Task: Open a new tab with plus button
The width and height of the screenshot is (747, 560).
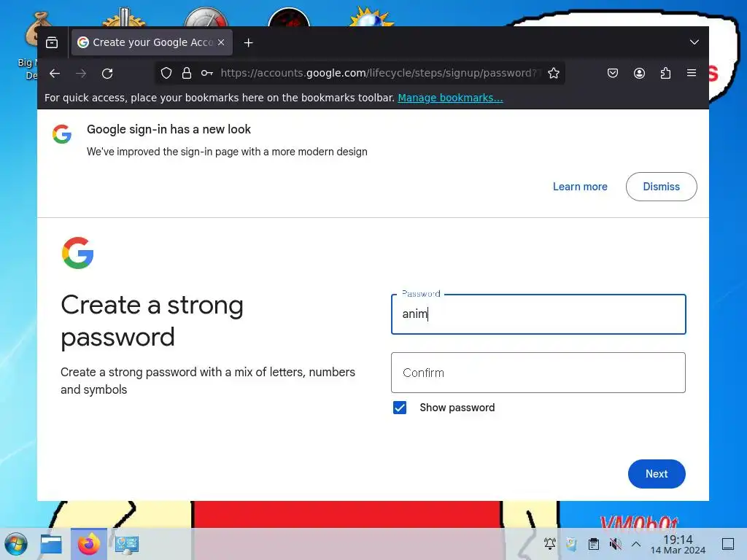Action: [248, 43]
